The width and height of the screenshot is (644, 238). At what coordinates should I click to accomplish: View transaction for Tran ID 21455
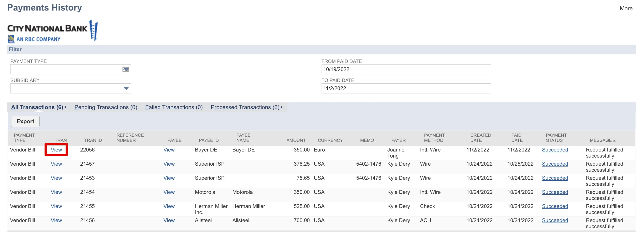pyautogui.click(x=56, y=206)
